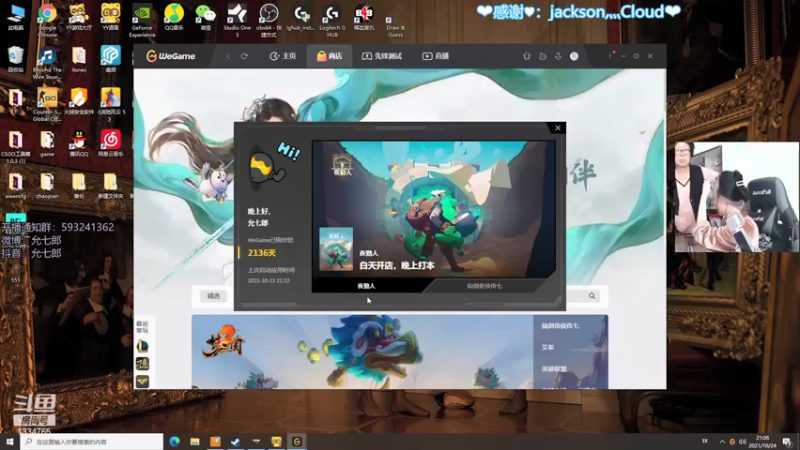Click the second icon left of WeGame avatar

click(543, 56)
